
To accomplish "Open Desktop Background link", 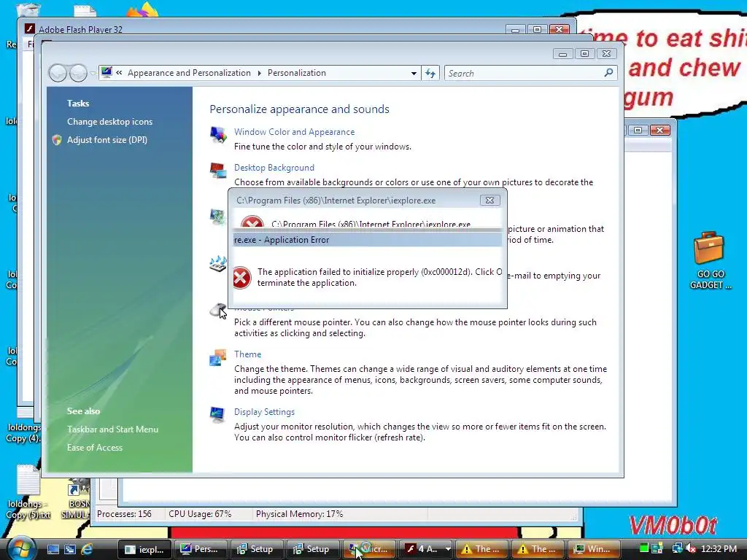I will pyautogui.click(x=274, y=168).
